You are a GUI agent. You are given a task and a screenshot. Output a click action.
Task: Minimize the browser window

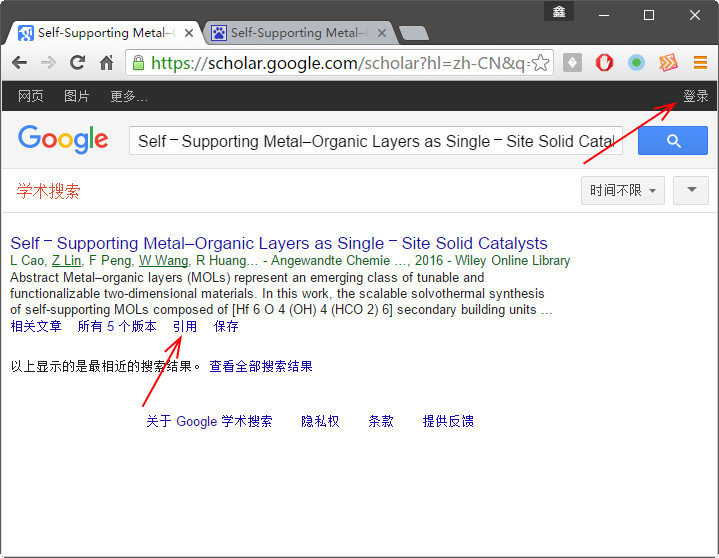coord(604,15)
